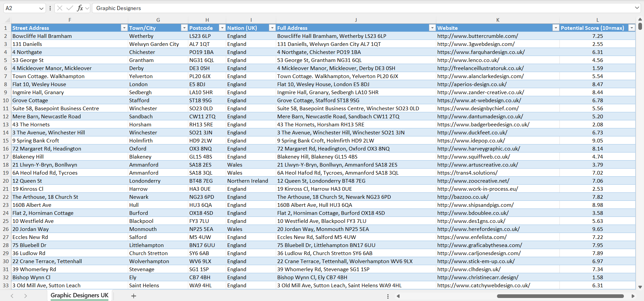644x301 pixels.
Task: Open link http://www.buttercrumble.com/
Action: point(477,36)
